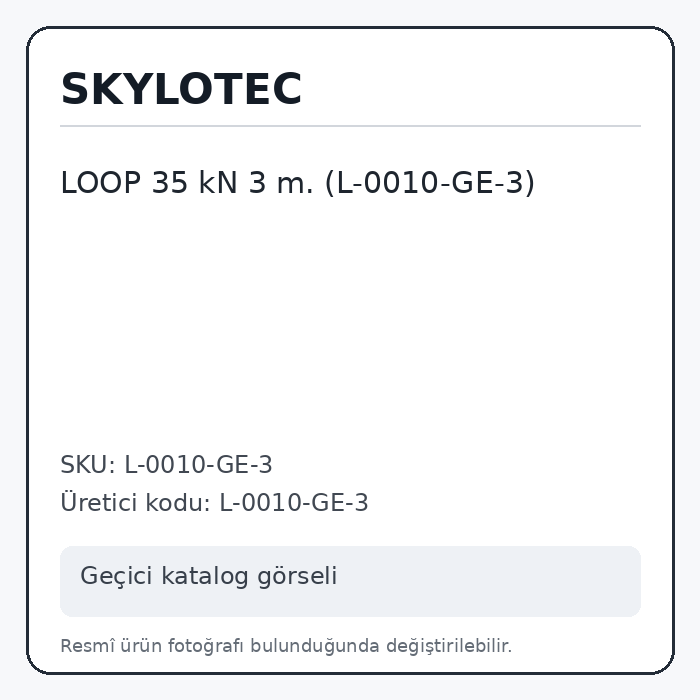Click the Geçici katalog görseli badge
Screen dimensions: 700x700
pyautogui.click(x=350, y=581)
